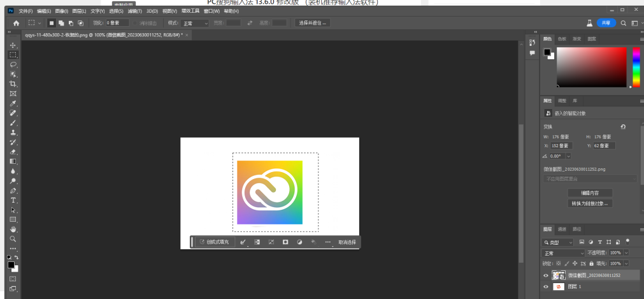644x299 pixels.
Task: Hide the 微信截图_20230630011252 layer
Action: [x=546, y=275]
